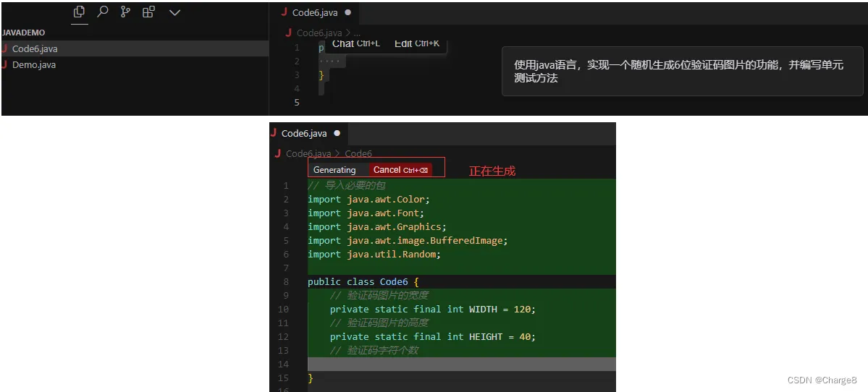This screenshot has height=392, width=868.
Task: Cancel the code generation
Action: click(x=401, y=170)
